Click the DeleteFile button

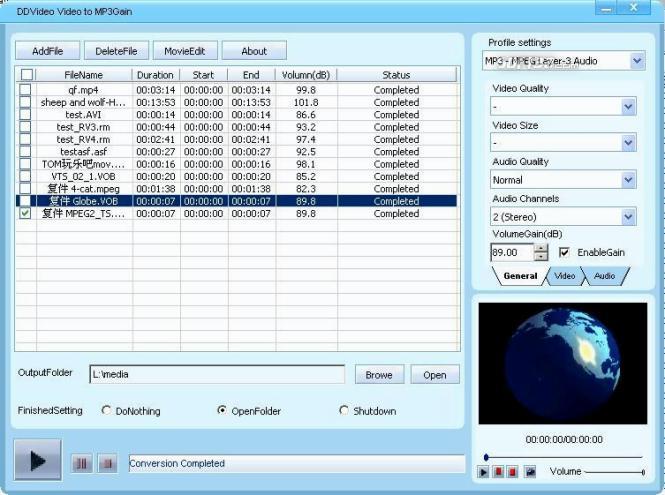pos(116,51)
